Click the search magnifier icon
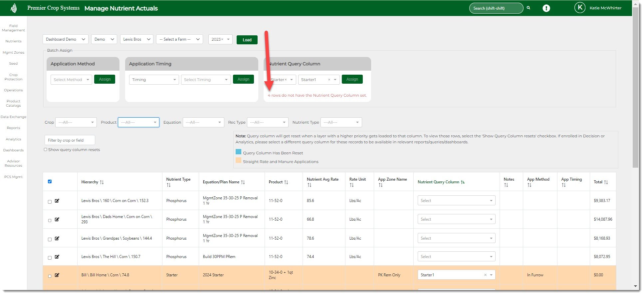The image size is (644, 295). click(x=528, y=8)
